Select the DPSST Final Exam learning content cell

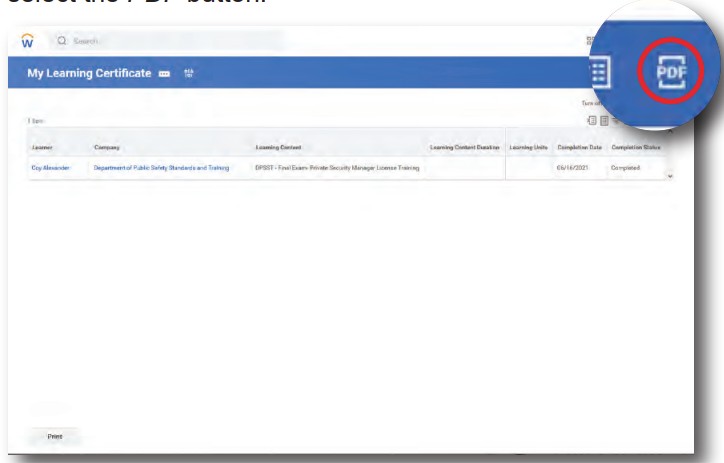[x=337, y=168]
